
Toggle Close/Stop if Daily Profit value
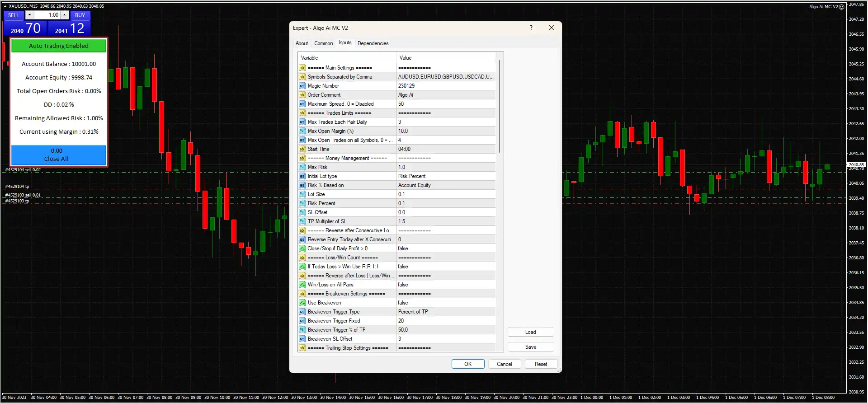[x=445, y=248]
